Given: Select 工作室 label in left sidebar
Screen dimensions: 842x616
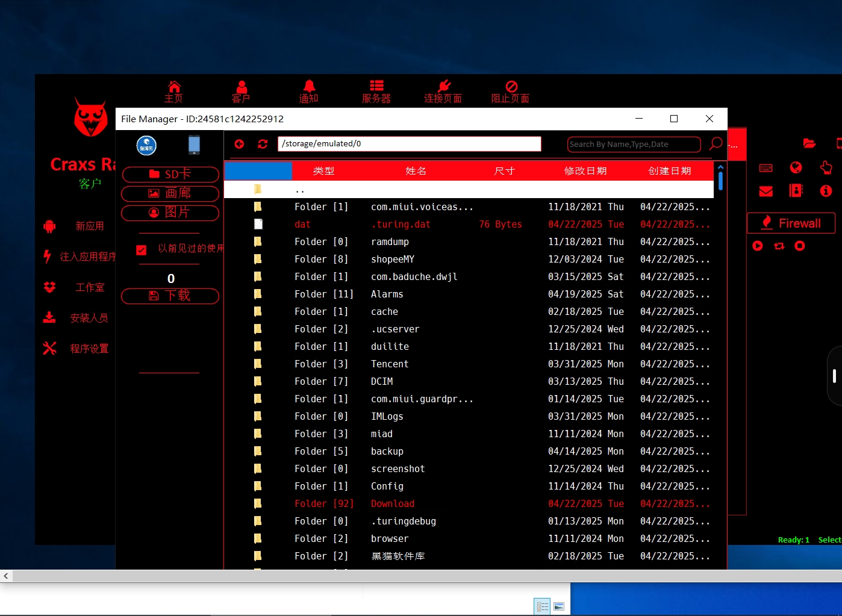Looking at the screenshot, I should coord(90,287).
